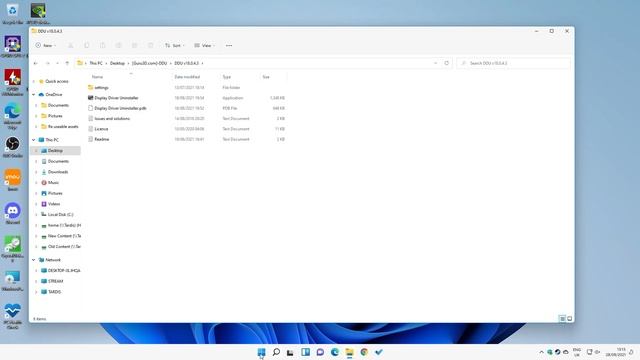Go up one folder with up arrow
This screenshot has width=640, height=360.
click(x=67, y=63)
